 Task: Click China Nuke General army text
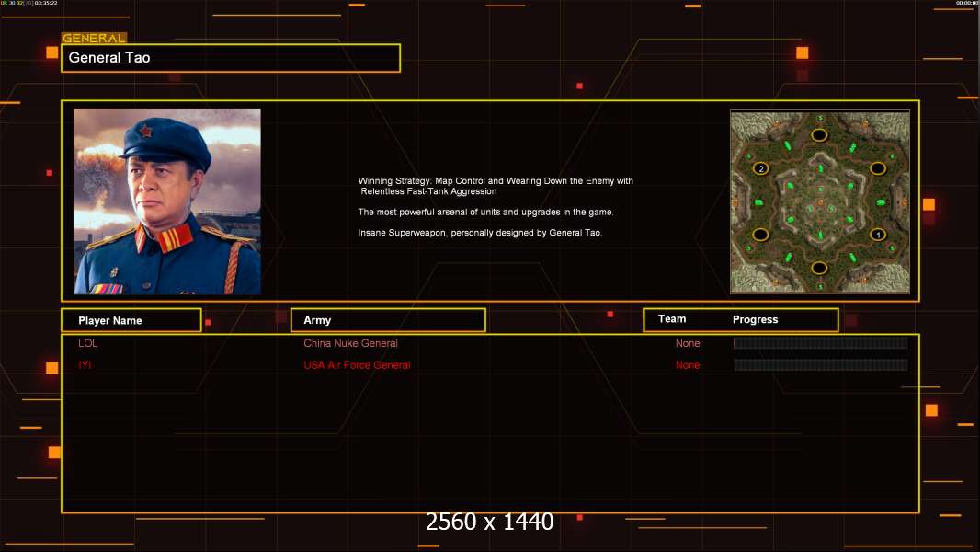click(x=350, y=343)
